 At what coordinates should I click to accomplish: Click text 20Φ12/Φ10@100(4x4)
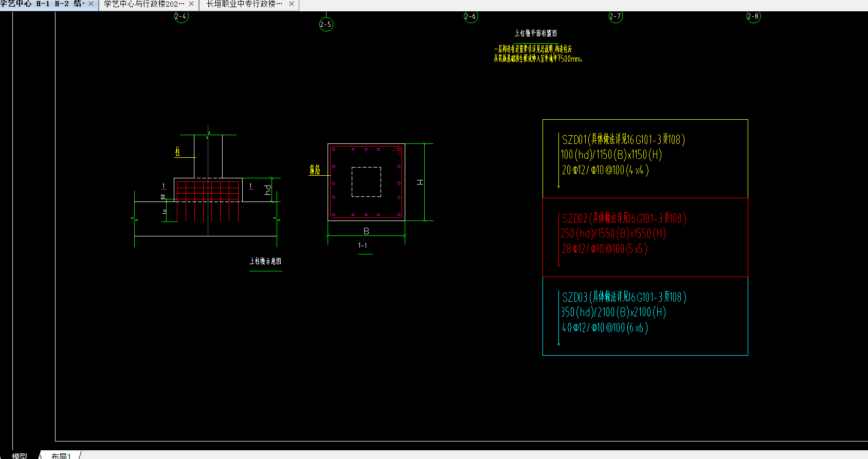tap(605, 170)
